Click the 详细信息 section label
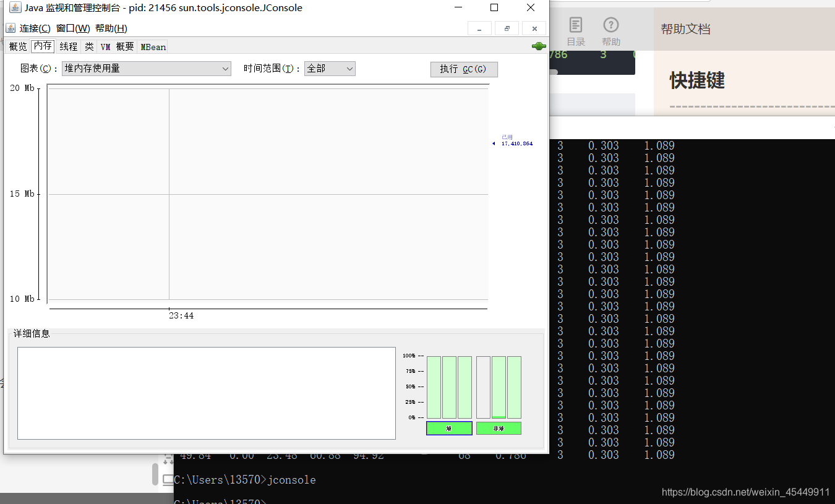835x504 pixels. [32, 333]
